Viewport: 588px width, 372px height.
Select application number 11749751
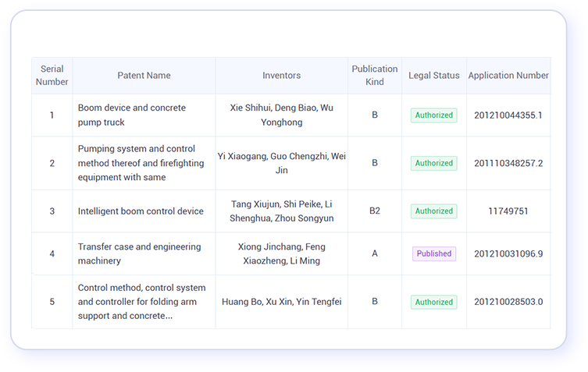(x=508, y=211)
